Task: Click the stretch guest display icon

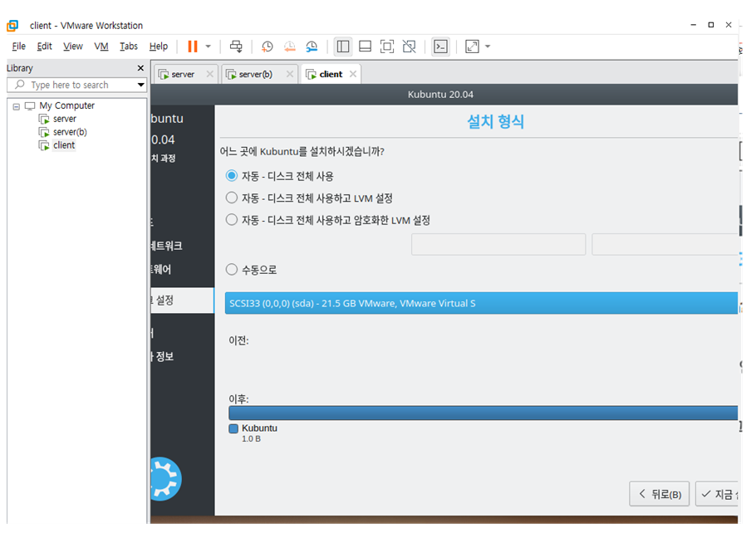Action: coord(472,46)
